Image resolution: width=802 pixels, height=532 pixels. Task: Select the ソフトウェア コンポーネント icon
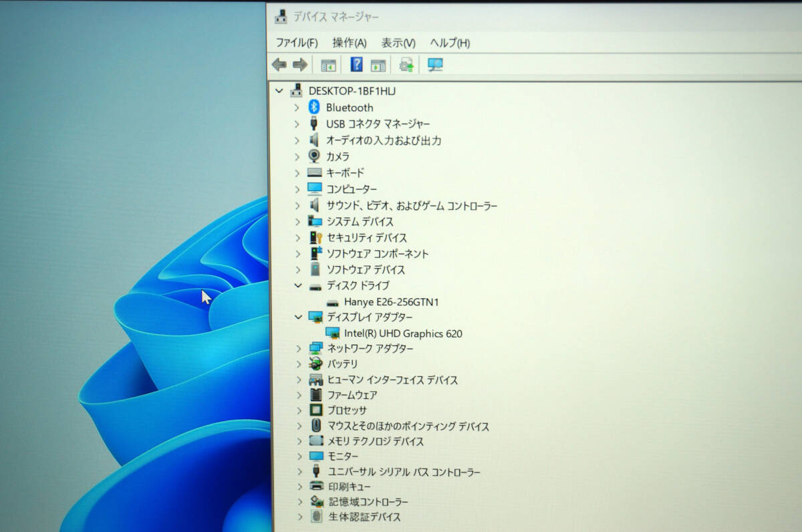click(x=315, y=253)
